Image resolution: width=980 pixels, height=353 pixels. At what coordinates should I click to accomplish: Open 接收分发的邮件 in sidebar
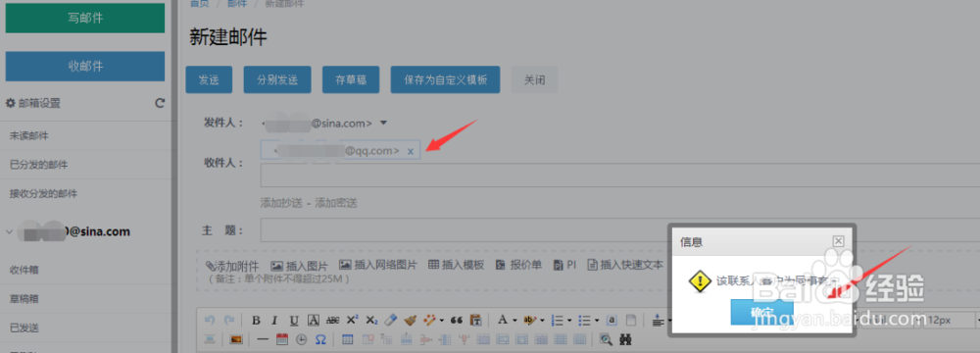click(x=44, y=193)
